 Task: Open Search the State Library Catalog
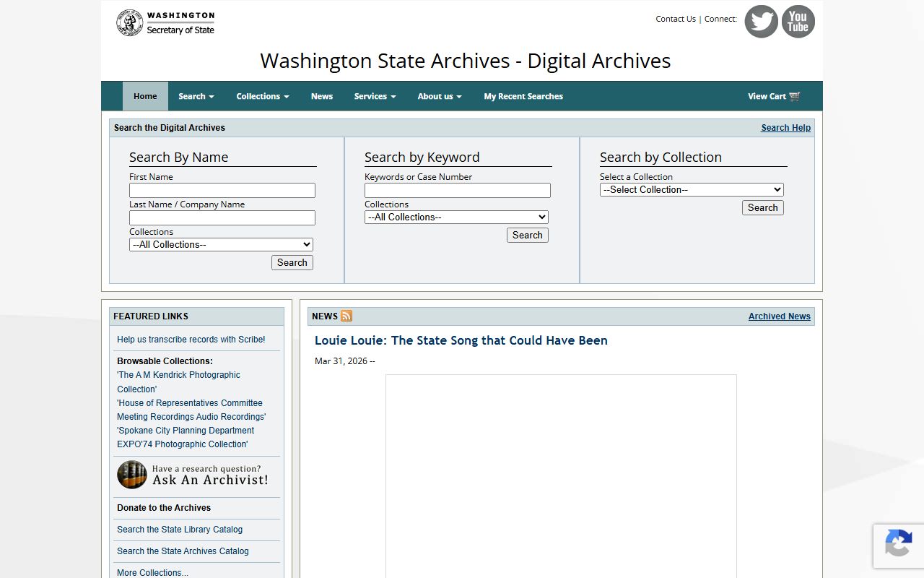click(x=180, y=530)
